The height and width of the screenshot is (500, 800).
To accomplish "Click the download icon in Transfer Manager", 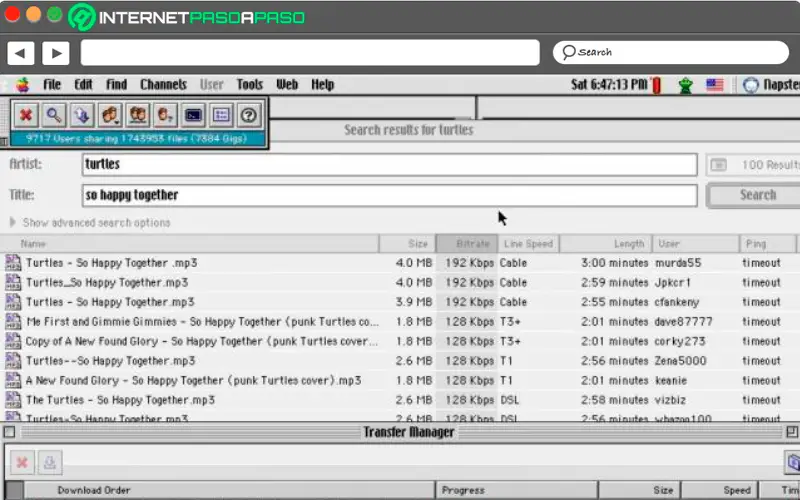I will click(49, 462).
